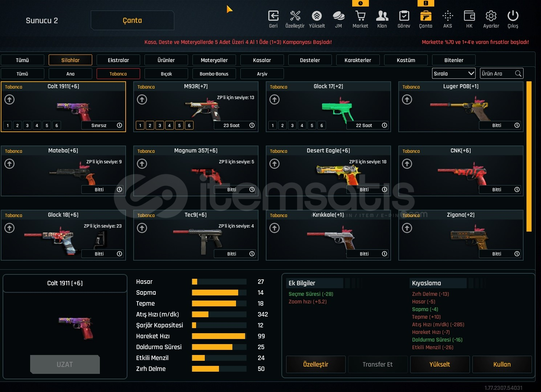Toggle slot 6 on Colt 1911 card
Viewport: 541px width, 392px height.
point(57,126)
